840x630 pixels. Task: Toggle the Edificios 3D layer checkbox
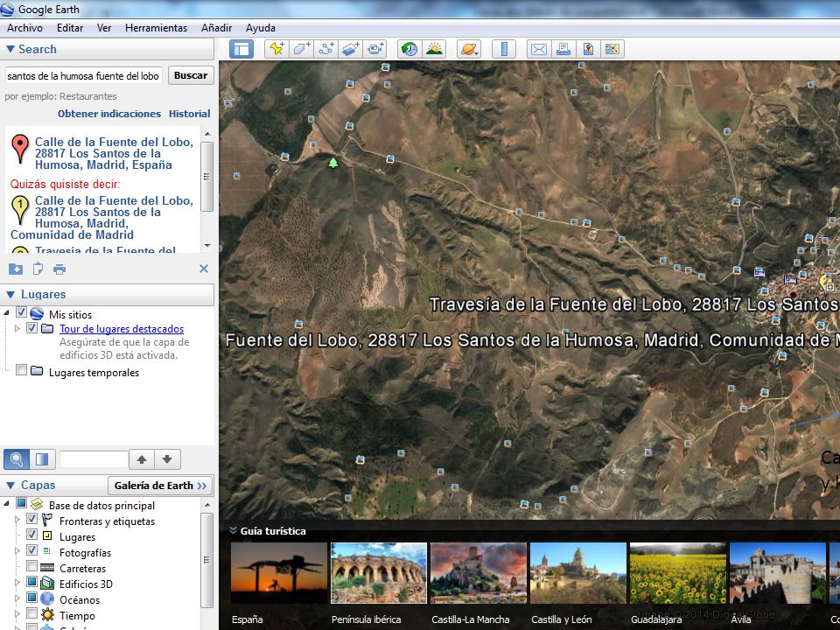[31, 582]
